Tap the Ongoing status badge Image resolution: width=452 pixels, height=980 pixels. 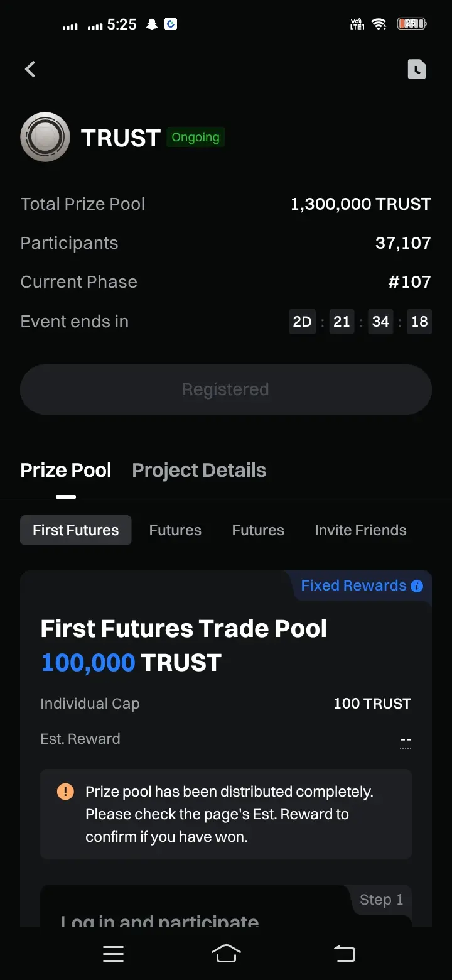point(196,138)
